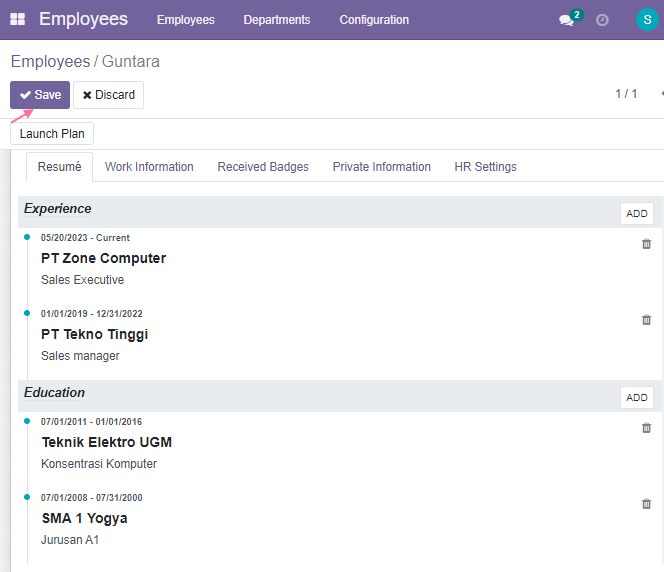Viewport: 664px width, 572px height.
Task: Switch to the HR Settings tab
Action: pyautogui.click(x=485, y=167)
